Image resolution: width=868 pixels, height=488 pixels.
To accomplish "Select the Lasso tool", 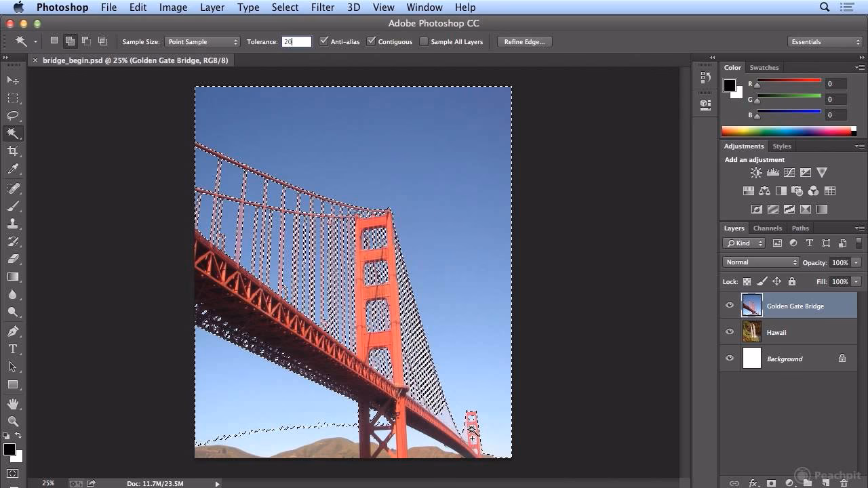I will coord(14,115).
